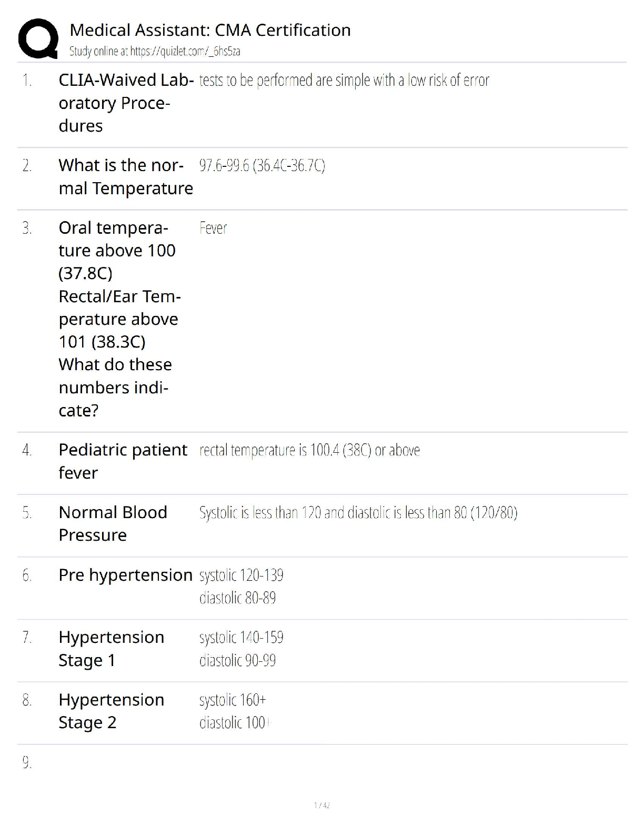
Task: Select the Normal Blood Pressure term
Action: (113, 523)
